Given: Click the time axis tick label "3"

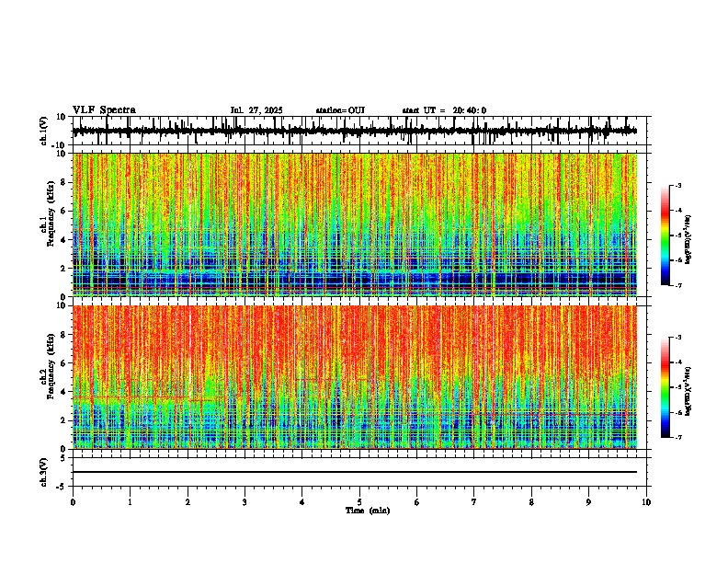Looking at the screenshot, I should [245, 502].
